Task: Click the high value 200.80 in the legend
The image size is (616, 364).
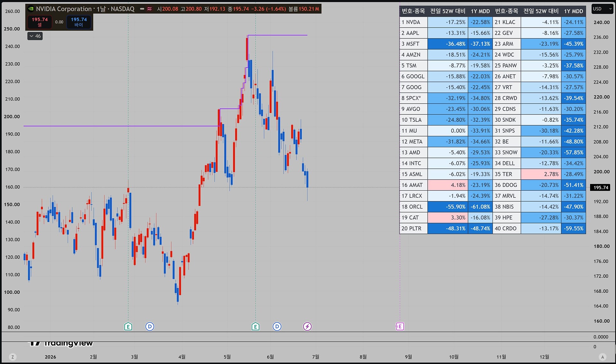Action: click(x=194, y=9)
